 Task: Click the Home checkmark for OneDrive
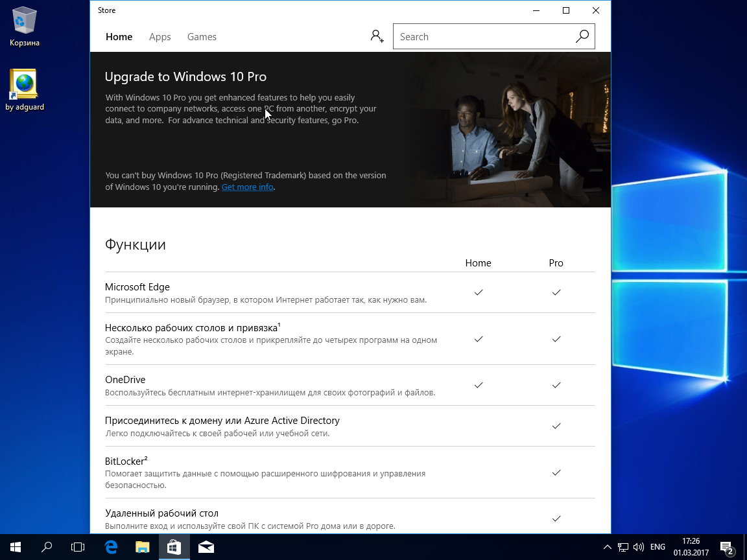[479, 385]
